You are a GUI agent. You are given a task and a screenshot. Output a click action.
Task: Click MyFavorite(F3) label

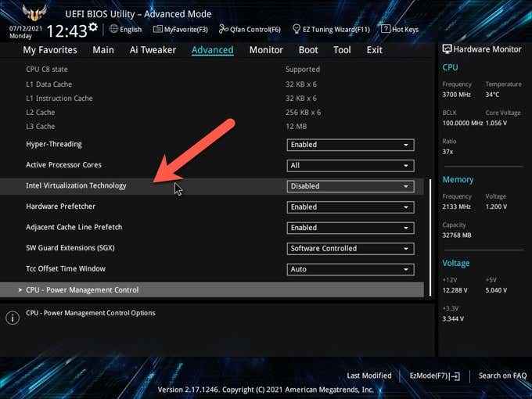pyautogui.click(x=186, y=30)
